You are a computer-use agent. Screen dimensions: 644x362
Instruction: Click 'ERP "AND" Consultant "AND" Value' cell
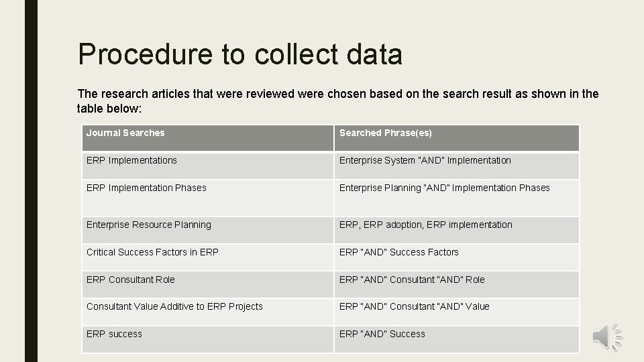[457, 312]
